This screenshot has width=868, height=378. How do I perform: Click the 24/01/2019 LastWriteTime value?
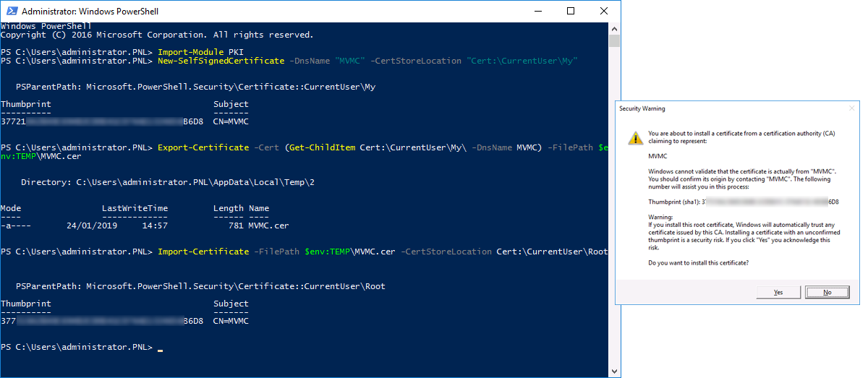(x=91, y=225)
